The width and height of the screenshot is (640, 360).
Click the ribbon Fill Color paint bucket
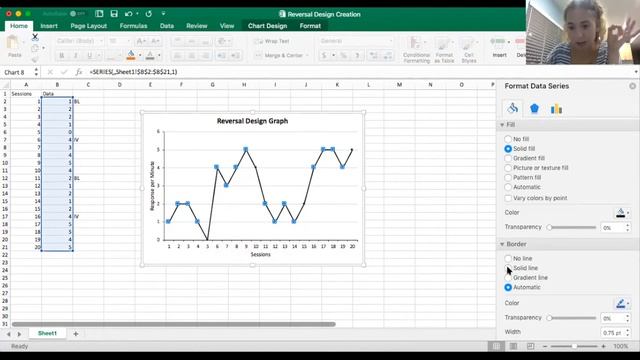pos(131,55)
